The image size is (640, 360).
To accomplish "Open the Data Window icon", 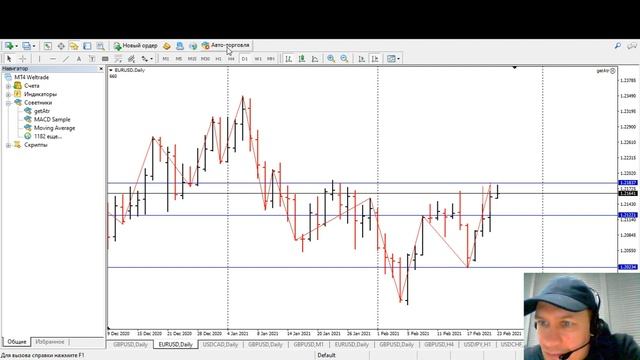I will coord(61,46).
